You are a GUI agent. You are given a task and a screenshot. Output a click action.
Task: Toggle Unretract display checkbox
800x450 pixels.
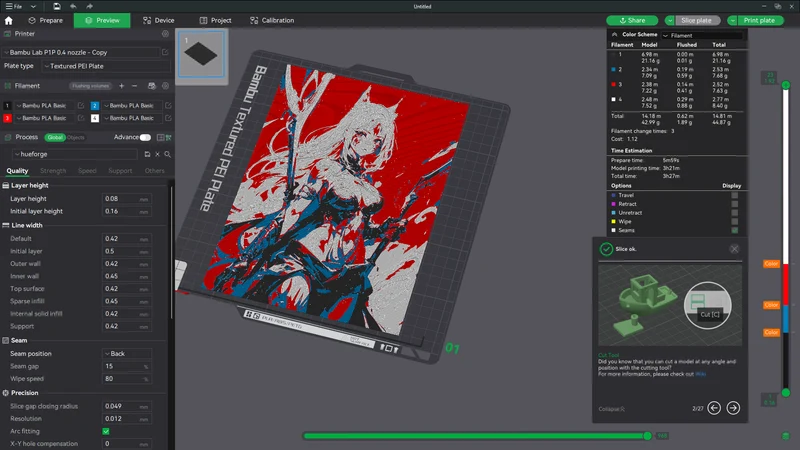click(x=734, y=213)
